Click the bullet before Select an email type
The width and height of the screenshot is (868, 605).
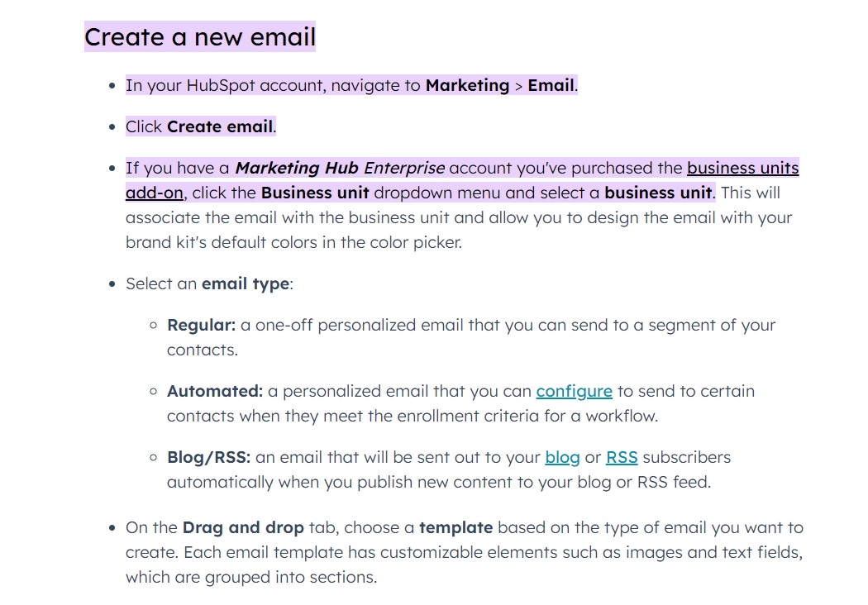click(x=112, y=284)
